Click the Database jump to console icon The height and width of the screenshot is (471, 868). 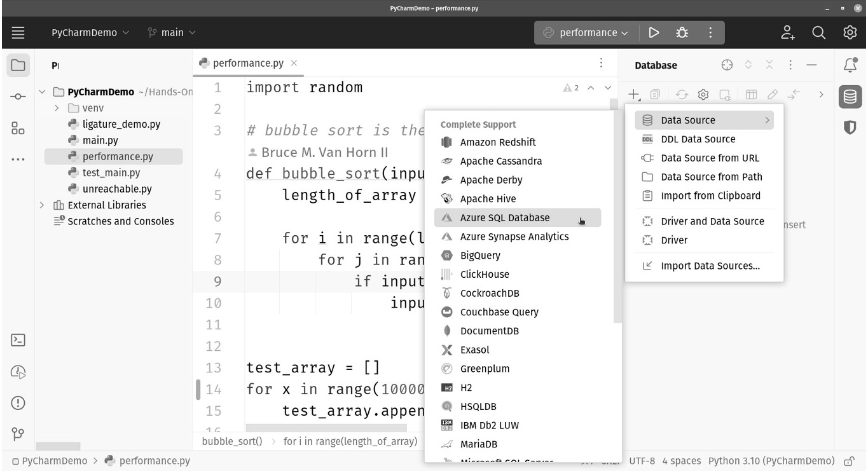(794, 95)
